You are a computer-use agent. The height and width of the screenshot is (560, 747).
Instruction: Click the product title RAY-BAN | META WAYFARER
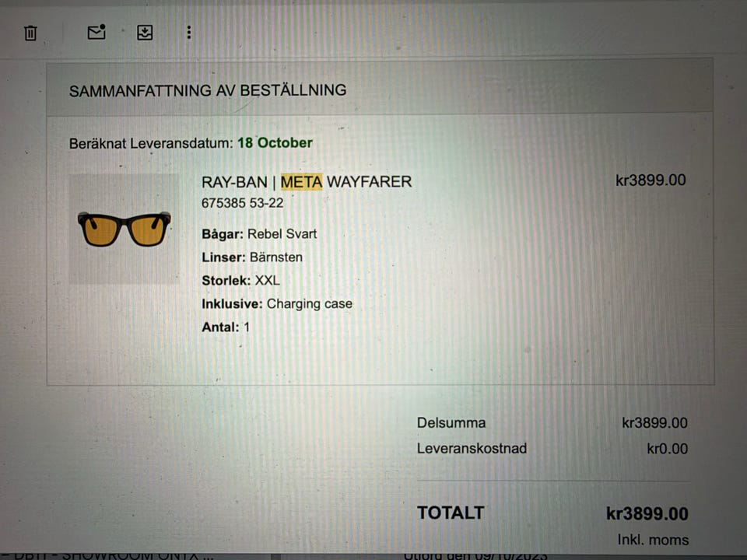[x=307, y=182]
